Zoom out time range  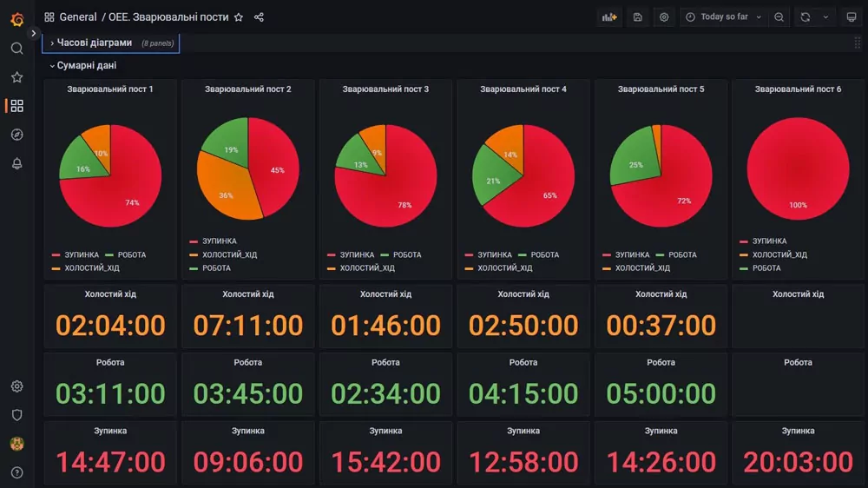coord(779,17)
